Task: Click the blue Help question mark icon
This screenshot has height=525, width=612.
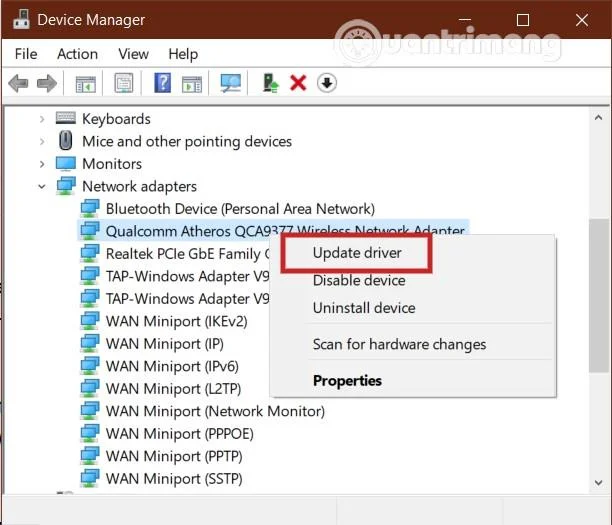Action: click(162, 83)
